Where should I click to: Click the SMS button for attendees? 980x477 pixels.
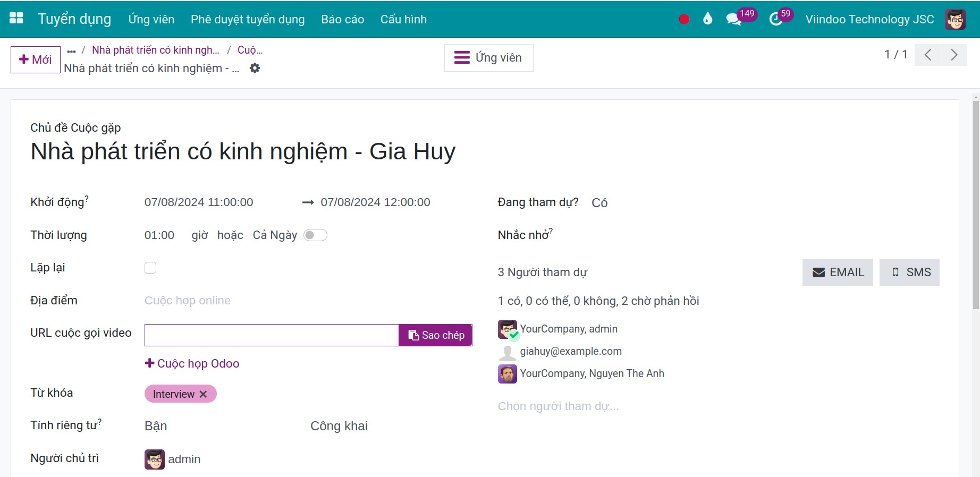909,272
